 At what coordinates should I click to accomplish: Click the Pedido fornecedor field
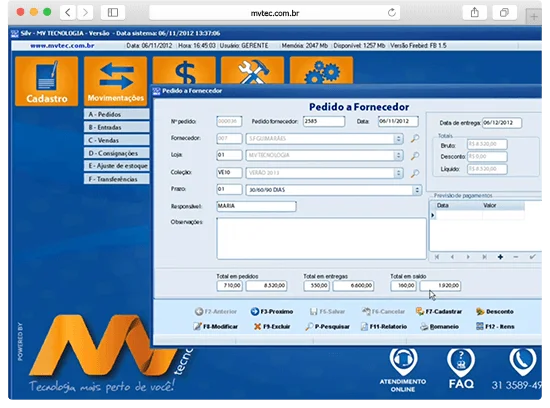(x=324, y=121)
